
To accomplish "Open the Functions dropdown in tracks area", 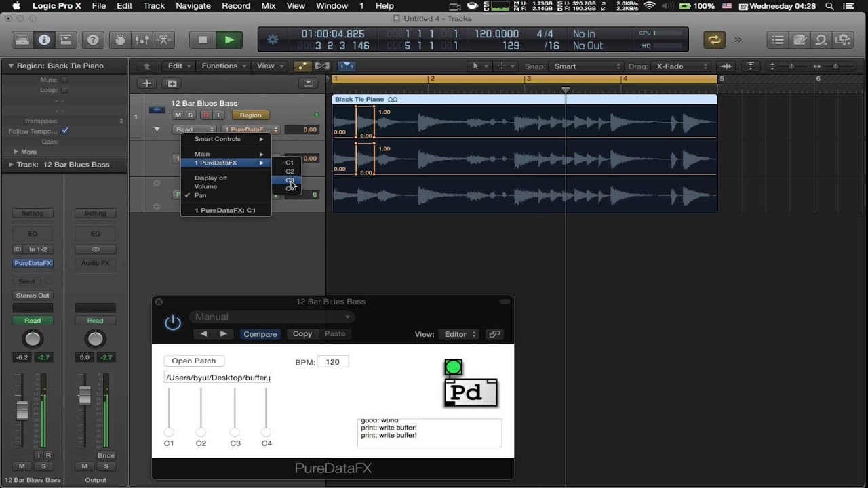I will [223, 66].
